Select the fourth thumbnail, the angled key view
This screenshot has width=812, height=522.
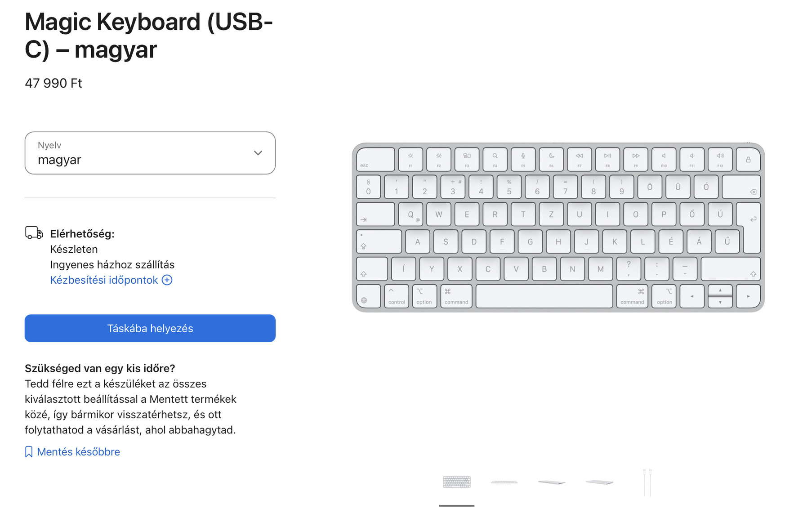tap(599, 482)
